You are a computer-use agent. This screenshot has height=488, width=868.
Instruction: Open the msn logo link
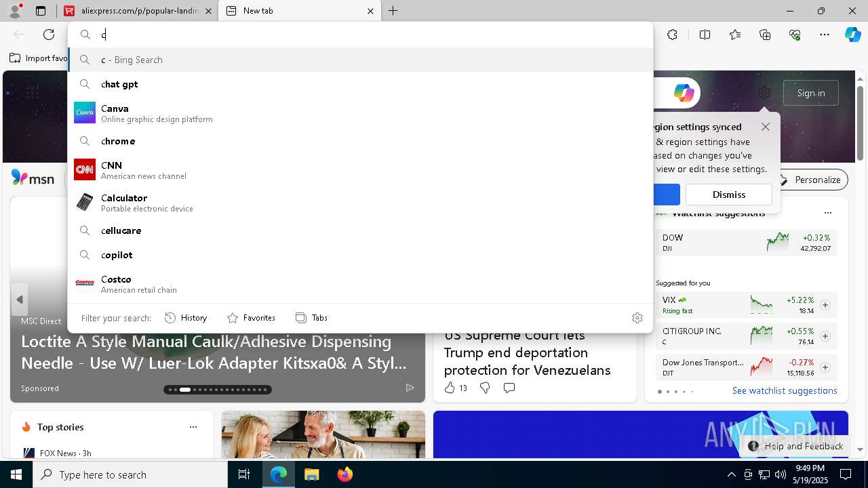(33, 178)
